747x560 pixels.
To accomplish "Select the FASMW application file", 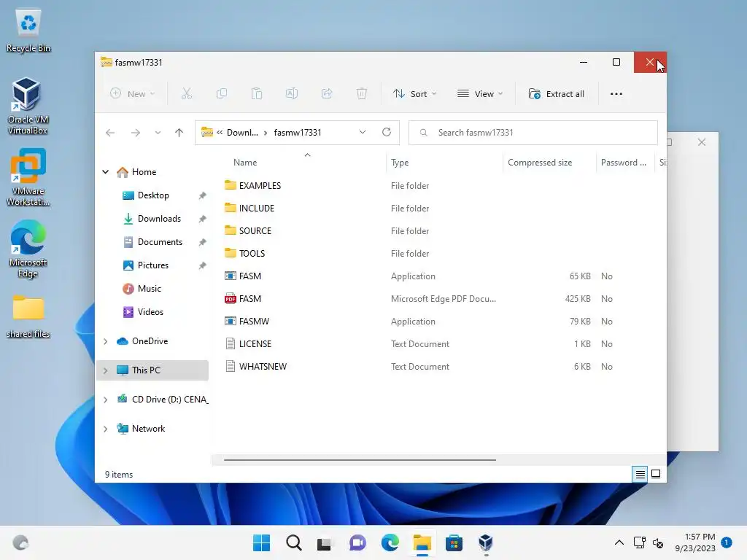I will tap(254, 322).
